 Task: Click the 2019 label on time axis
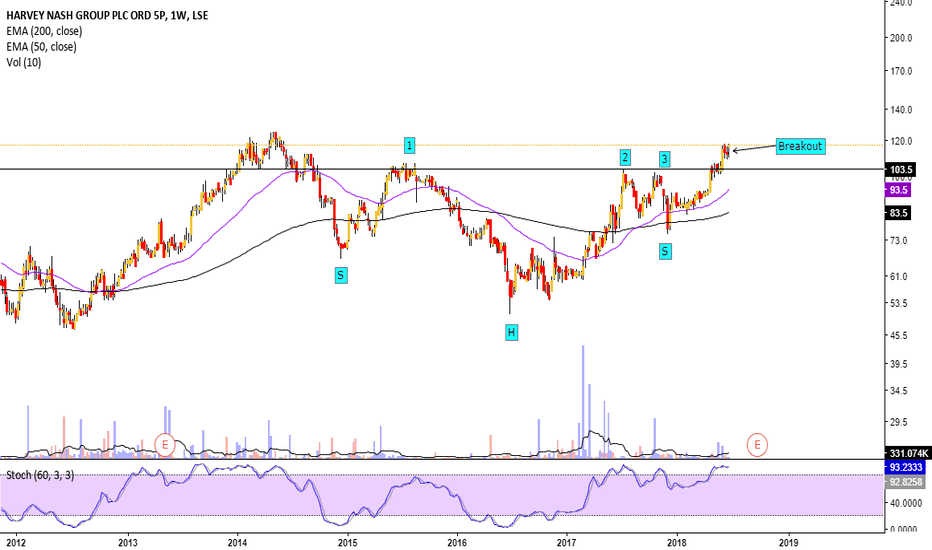(x=788, y=542)
